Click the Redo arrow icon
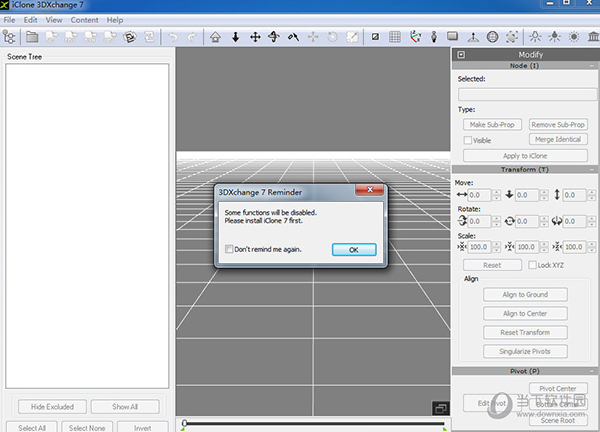Viewport: 600px width, 432px height. tap(192, 37)
